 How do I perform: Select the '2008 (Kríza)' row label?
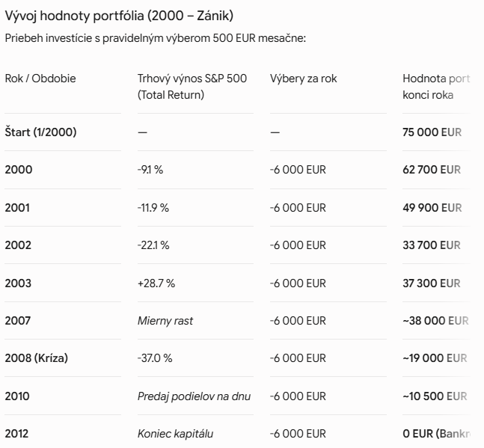(x=37, y=358)
